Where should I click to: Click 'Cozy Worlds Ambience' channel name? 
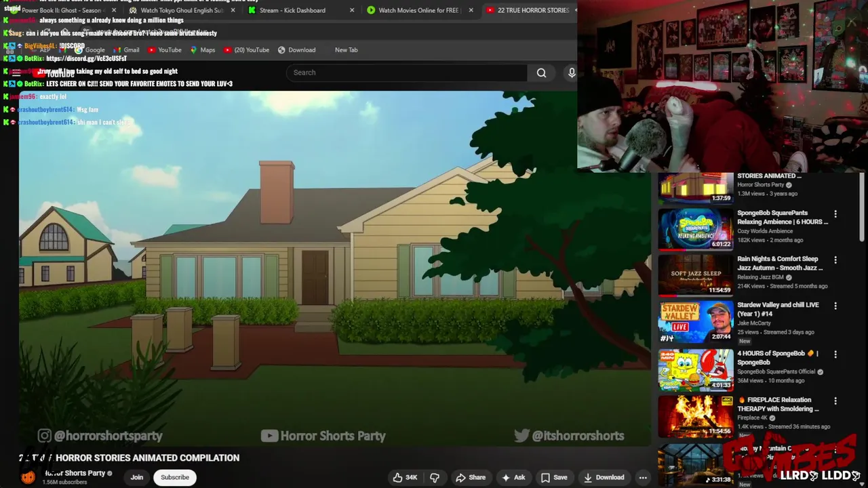pos(765,231)
